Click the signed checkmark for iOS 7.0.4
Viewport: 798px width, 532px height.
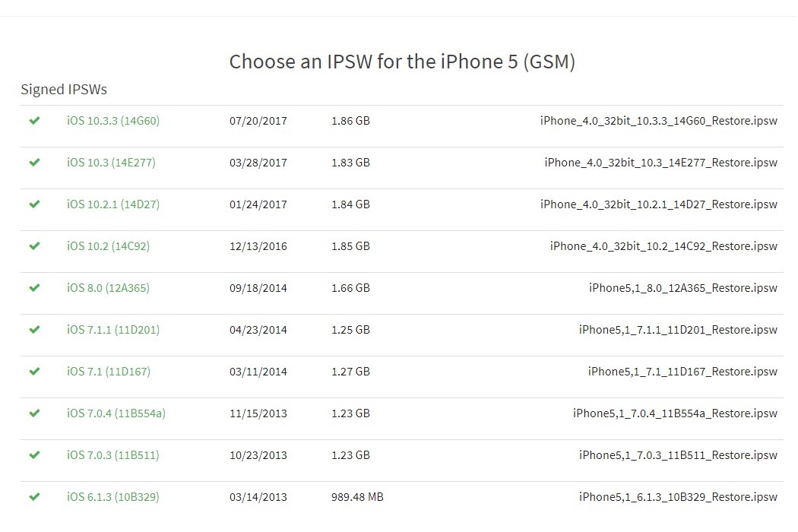point(34,413)
